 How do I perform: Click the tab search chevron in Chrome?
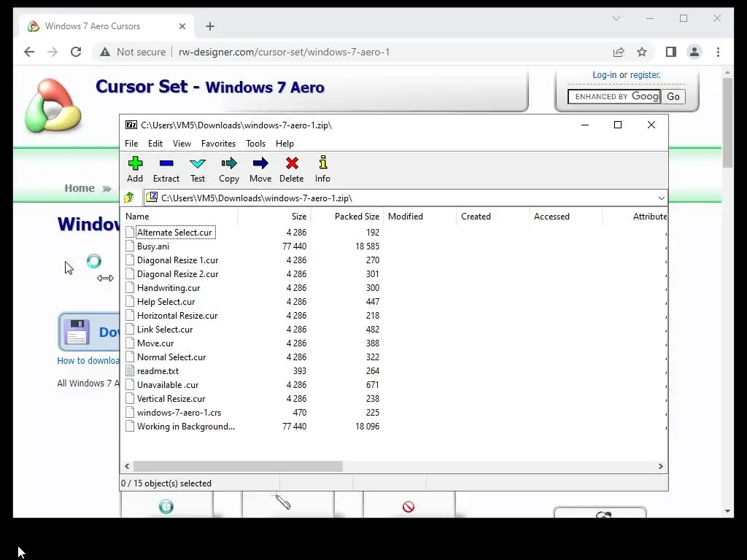616,18
